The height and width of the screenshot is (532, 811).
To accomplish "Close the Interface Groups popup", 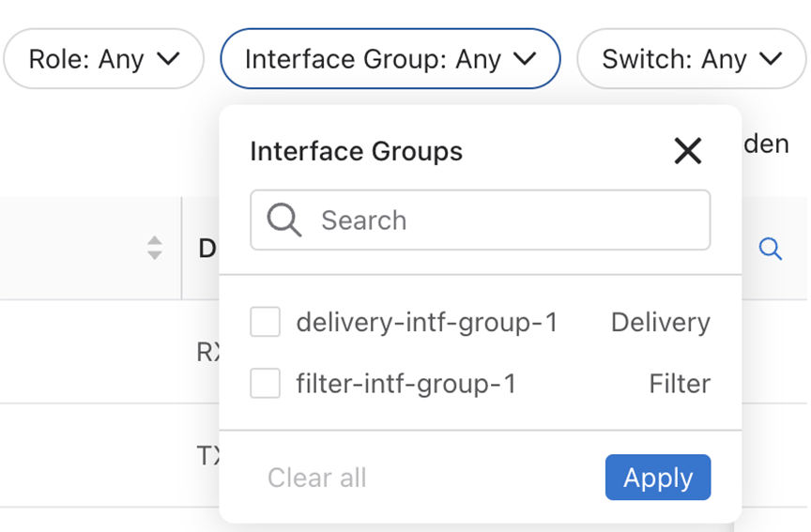I will [687, 151].
